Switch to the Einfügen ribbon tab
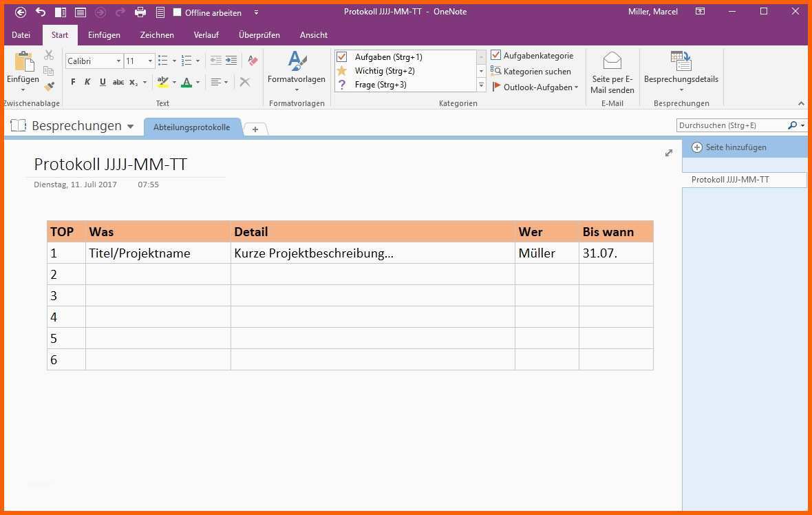 pos(104,35)
